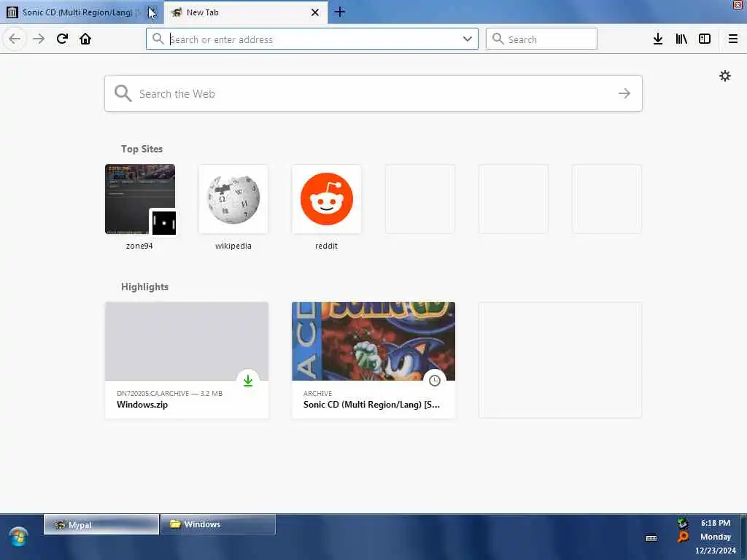Expand the address bar history dropdown
747x560 pixels.
[x=468, y=39]
